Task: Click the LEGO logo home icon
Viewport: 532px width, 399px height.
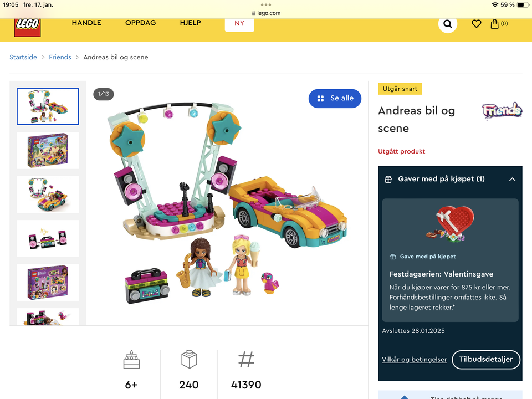Action: coord(28,27)
